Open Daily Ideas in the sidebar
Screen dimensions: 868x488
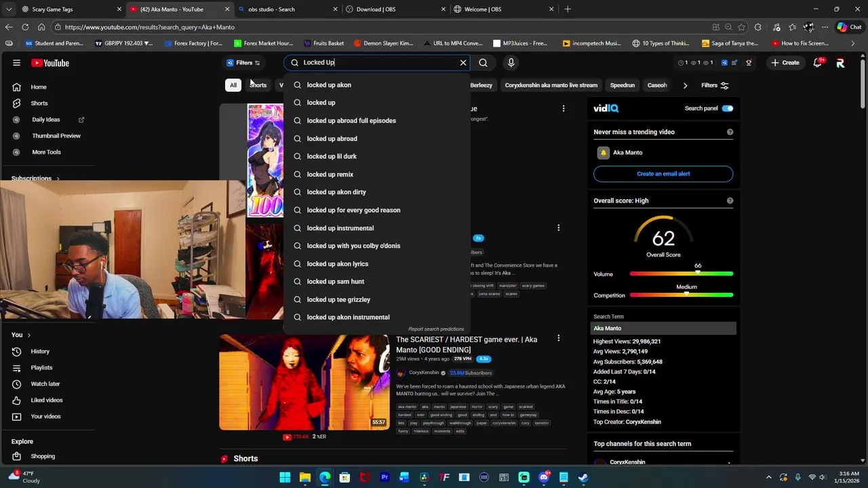tap(47, 119)
